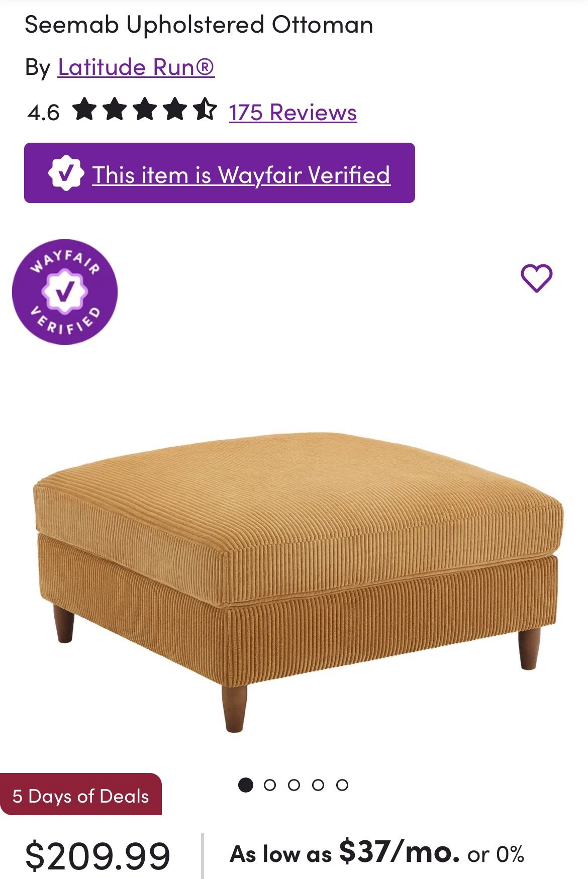Click This item is Wayfair Verified banner
This screenshot has height=879, width=588.
(220, 173)
